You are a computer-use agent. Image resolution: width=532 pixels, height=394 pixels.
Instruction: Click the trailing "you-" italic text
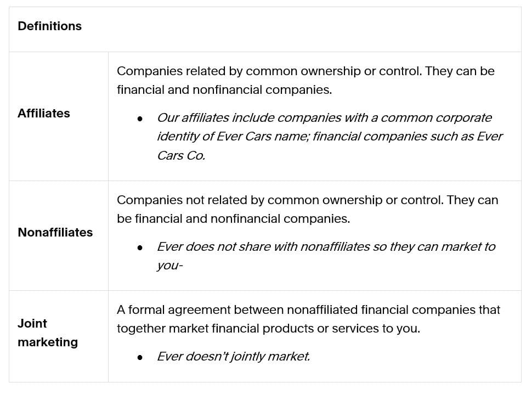169,266
